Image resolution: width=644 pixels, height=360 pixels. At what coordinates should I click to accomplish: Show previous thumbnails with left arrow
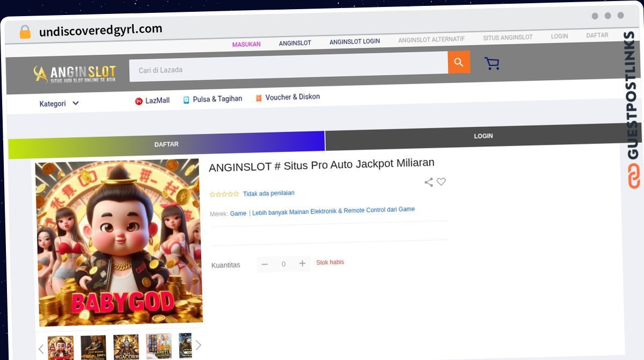pos(41,349)
